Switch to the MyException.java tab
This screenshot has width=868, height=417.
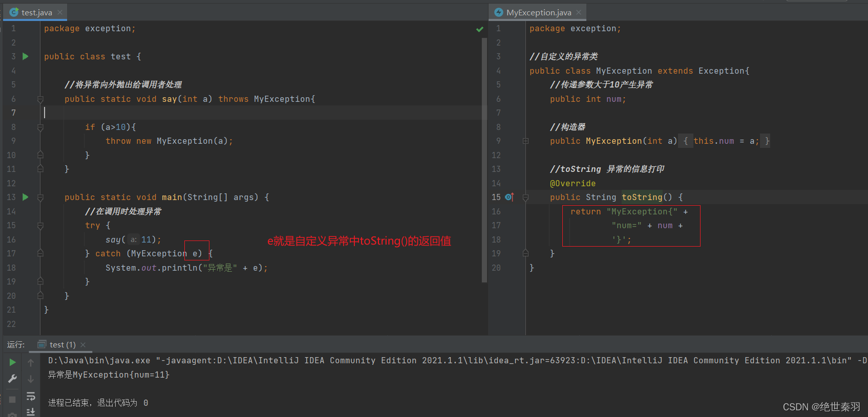(539, 12)
